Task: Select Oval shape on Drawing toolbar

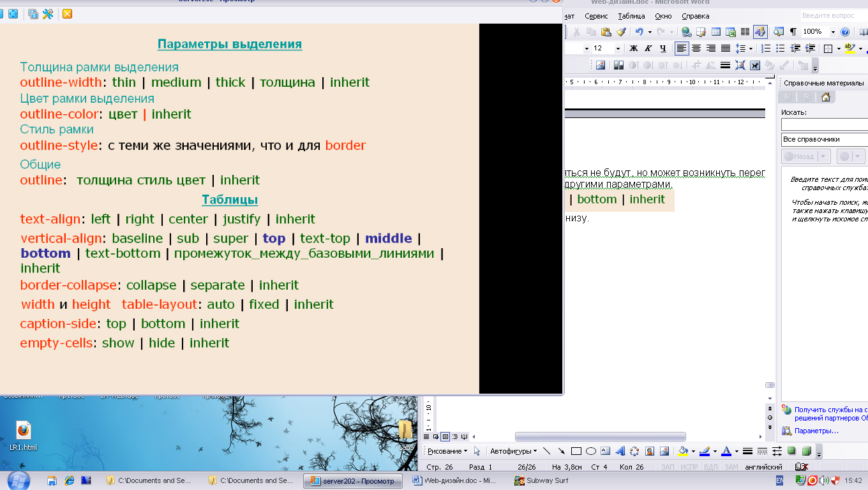Action: click(591, 451)
